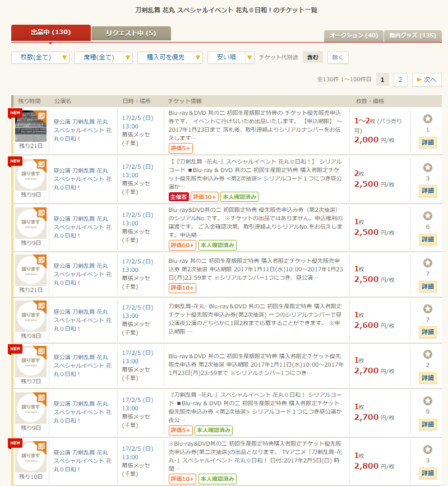Click 2,000 円/枚 price text
448x486 pixels.
click(x=374, y=140)
